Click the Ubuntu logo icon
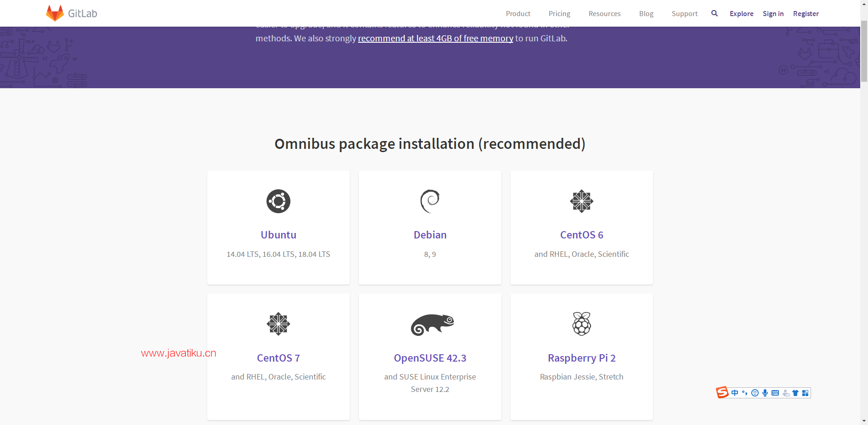The width and height of the screenshot is (868, 425). click(x=278, y=201)
